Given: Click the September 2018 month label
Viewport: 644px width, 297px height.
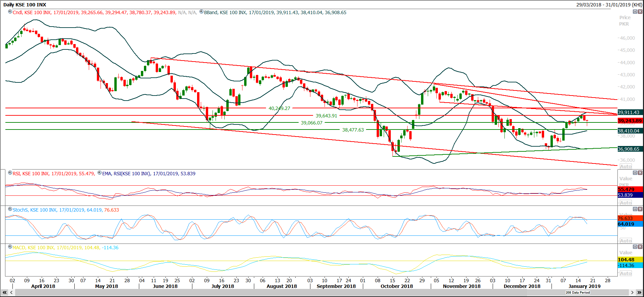Looking at the screenshot, I should (336, 286).
